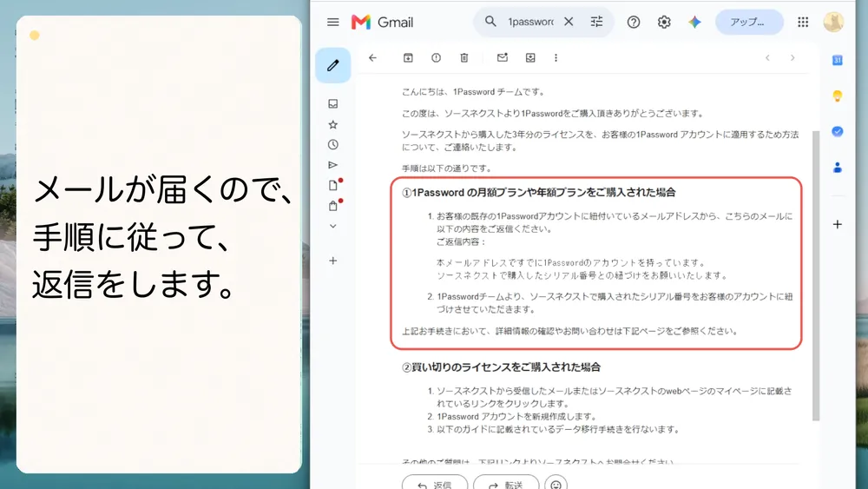
Task: Click the email body vertical scrollbar
Action: coord(815,275)
